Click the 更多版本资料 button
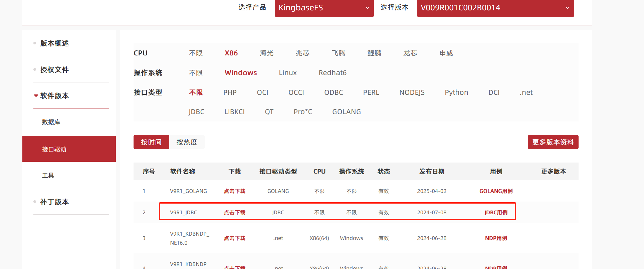This screenshot has width=644, height=269. [553, 142]
